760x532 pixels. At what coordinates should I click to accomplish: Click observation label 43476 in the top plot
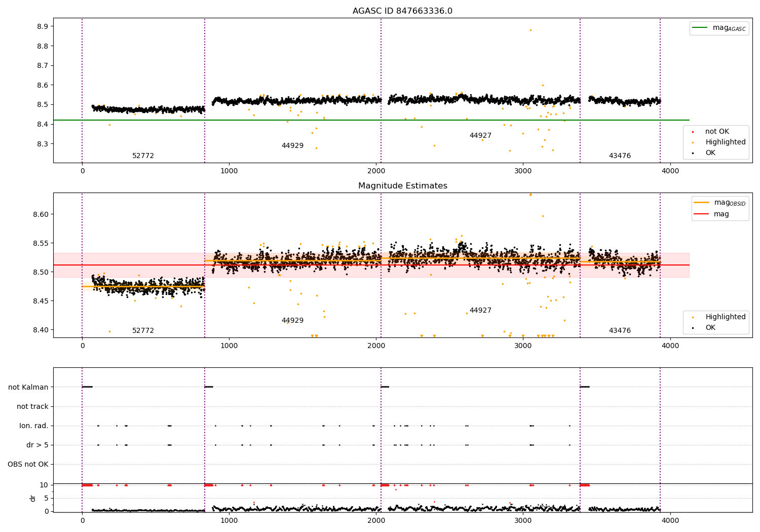point(620,156)
